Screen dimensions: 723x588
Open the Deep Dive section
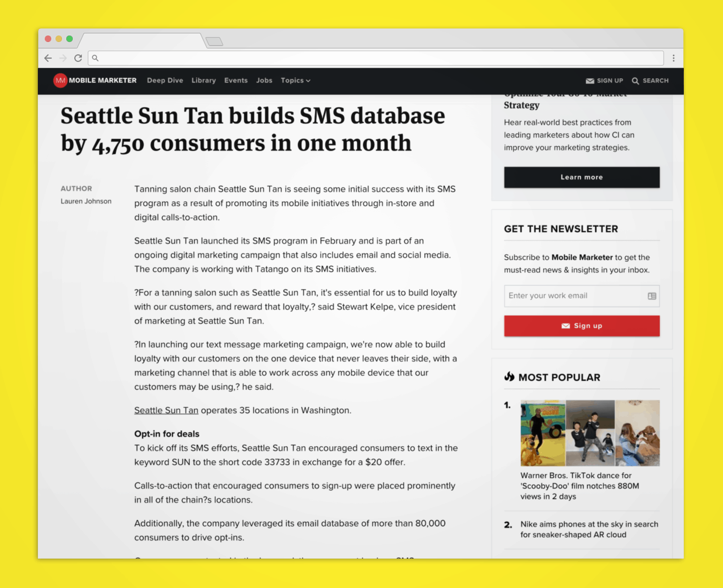coord(165,80)
